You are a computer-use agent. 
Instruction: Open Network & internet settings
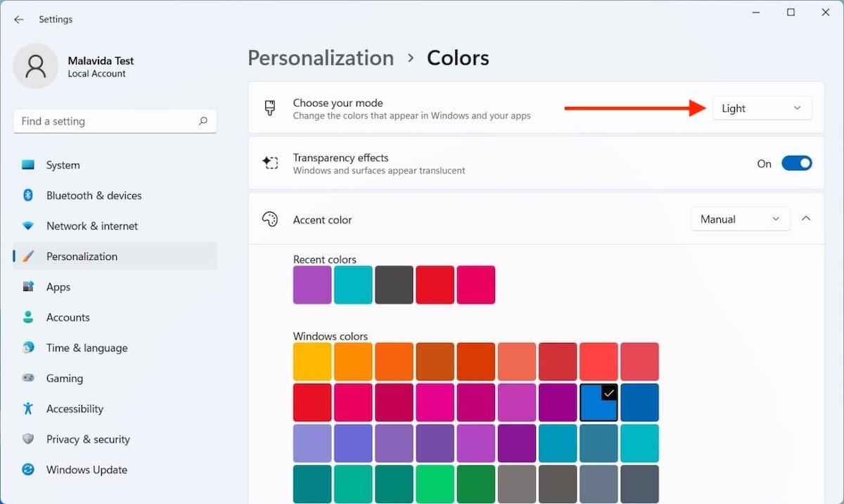click(115, 226)
